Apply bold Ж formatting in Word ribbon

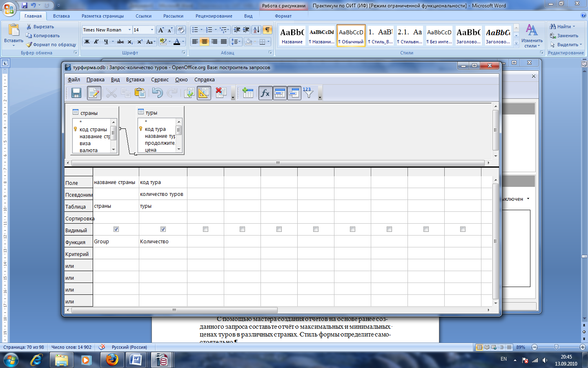point(87,42)
